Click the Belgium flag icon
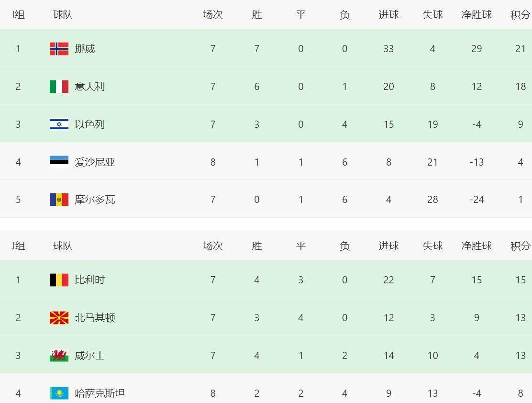Screen dimensions: 532x403 [x=59, y=280]
